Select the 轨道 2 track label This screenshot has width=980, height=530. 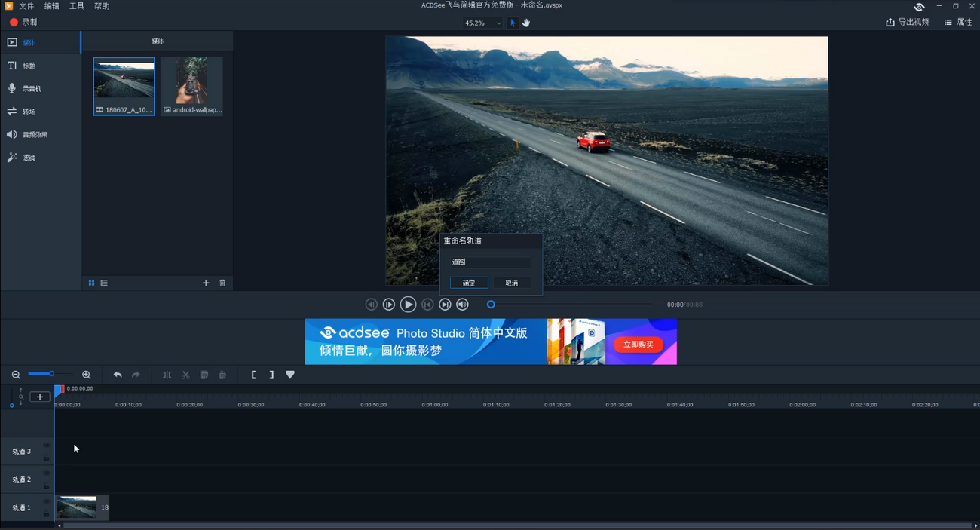coord(22,479)
